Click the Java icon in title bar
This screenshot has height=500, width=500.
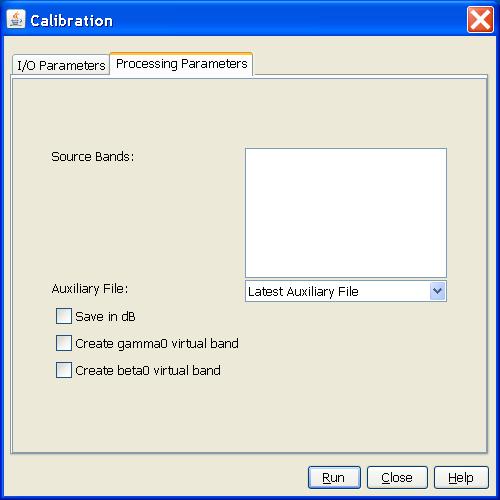click(x=16, y=19)
